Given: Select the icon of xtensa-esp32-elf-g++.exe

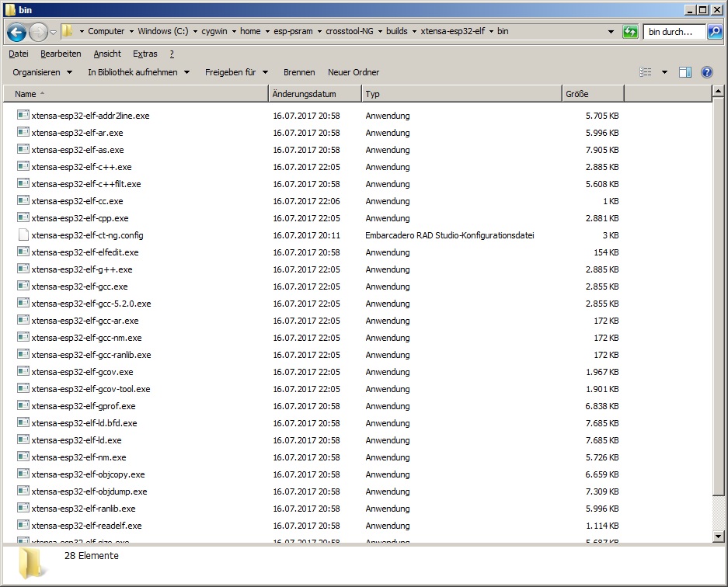Looking at the screenshot, I should (23, 269).
